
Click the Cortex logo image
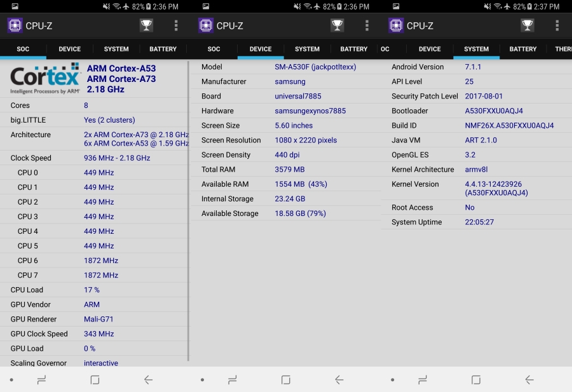coord(45,78)
